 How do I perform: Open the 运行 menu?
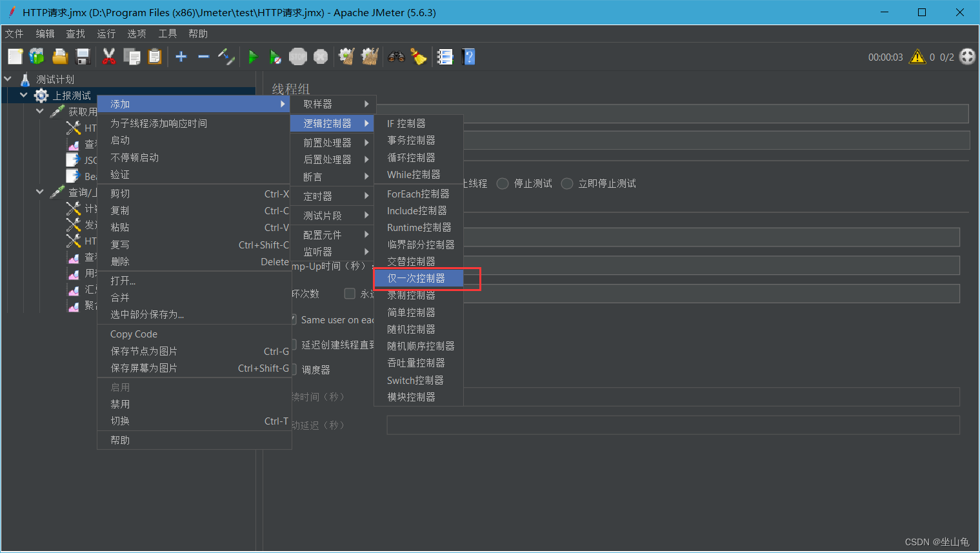click(106, 34)
